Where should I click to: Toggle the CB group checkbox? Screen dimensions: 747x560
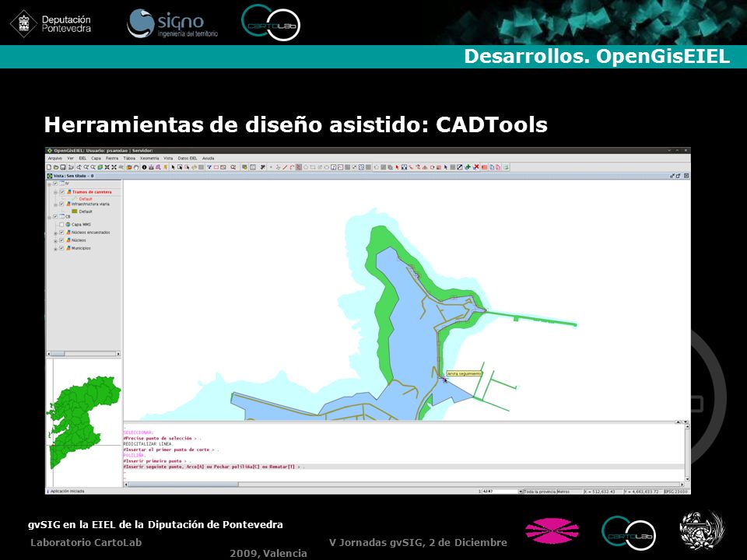(55, 216)
